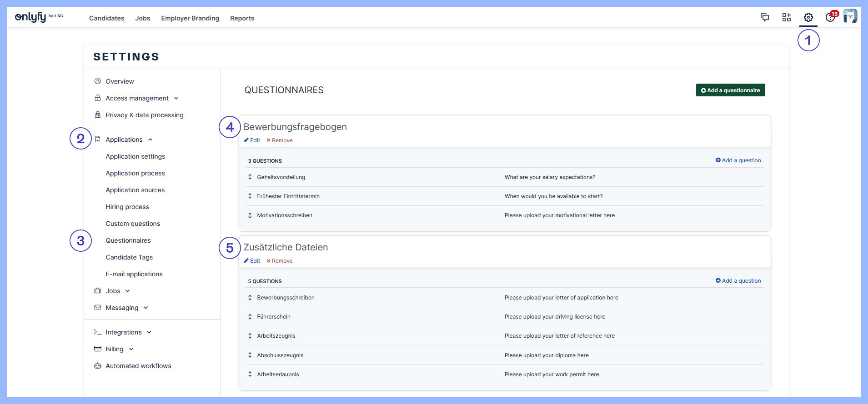
Task: Click the reorder handle for Arbeitserlaubnis
Action: 250,374
